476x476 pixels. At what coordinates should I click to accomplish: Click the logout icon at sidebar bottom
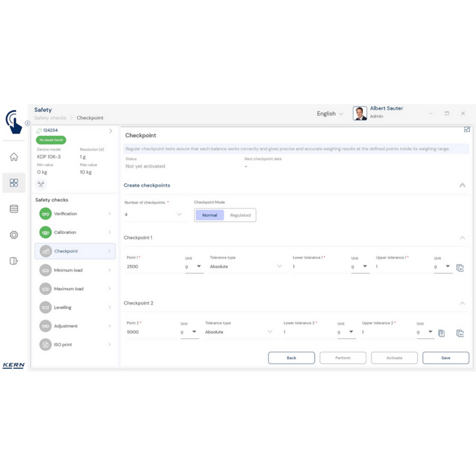coord(14,261)
